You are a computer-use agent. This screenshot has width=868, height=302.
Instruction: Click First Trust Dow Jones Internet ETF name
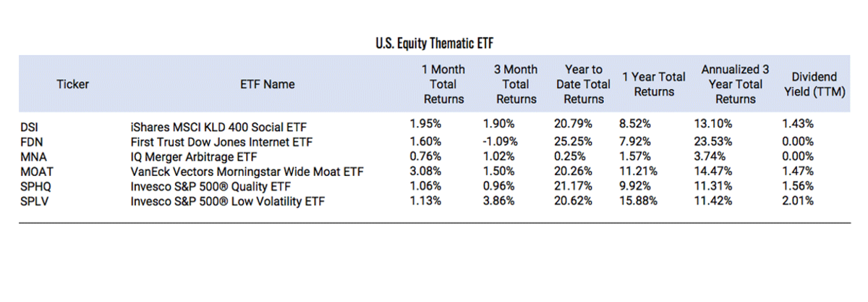point(216,142)
